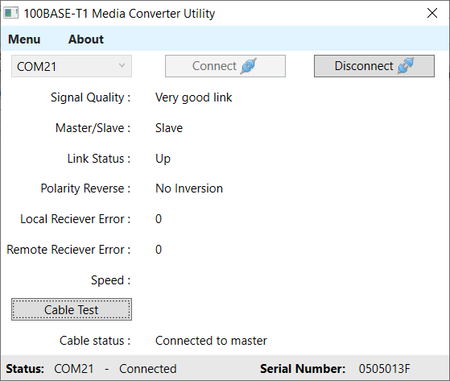Close the Media Converter Utility window

pos(432,13)
